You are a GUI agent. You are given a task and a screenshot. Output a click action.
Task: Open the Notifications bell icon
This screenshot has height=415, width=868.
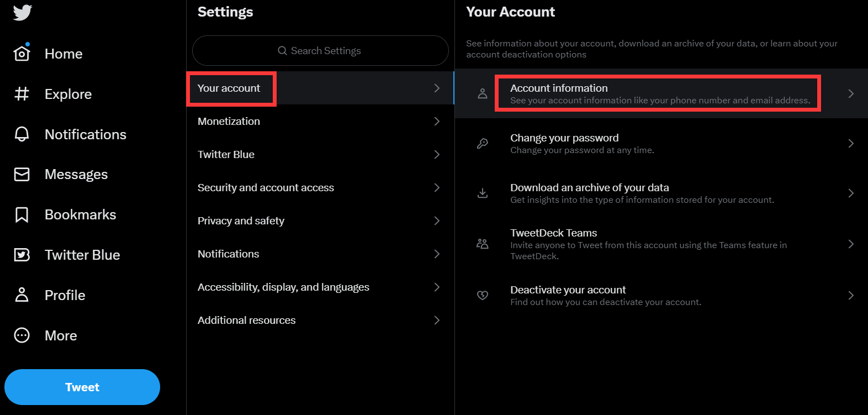tap(22, 134)
